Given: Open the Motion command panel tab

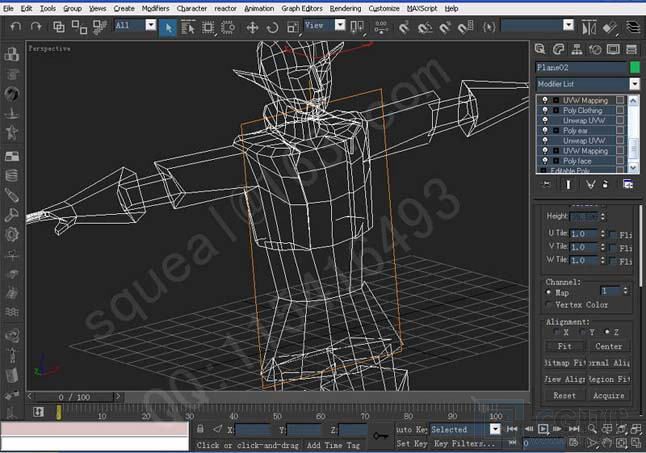Looking at the screenshot, I should tap(595, 49).
